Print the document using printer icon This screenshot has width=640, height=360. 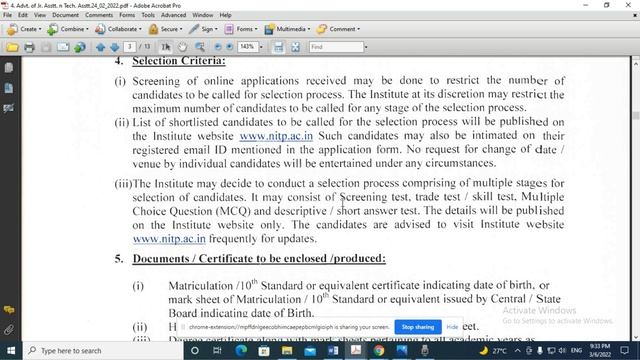point(29,47)
